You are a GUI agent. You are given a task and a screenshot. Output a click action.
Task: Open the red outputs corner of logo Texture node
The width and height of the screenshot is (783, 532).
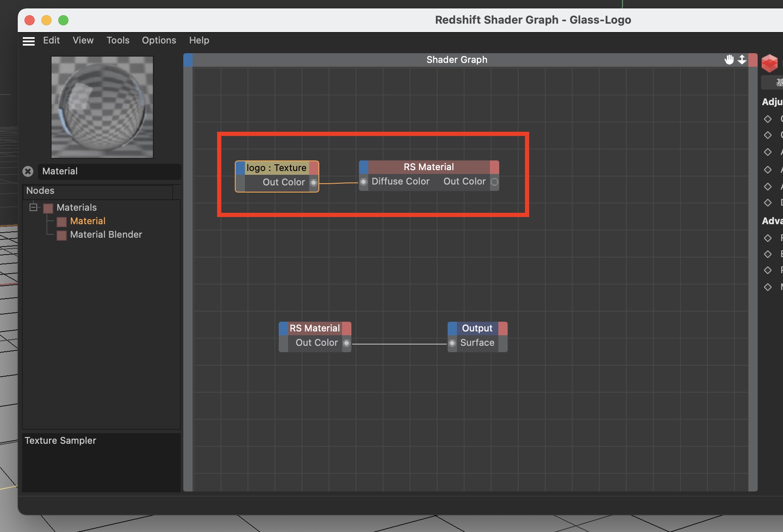click(x=314, y=168)
